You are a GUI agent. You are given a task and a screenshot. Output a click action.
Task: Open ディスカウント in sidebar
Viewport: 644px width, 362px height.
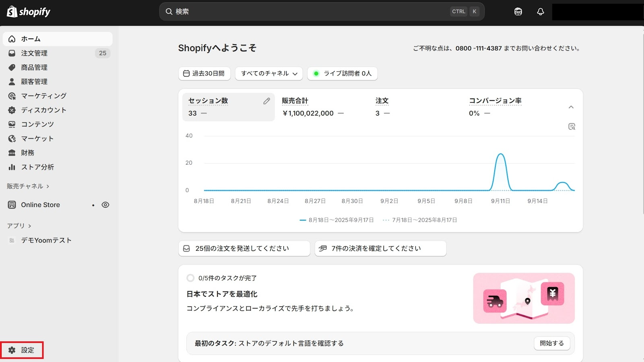pyautogui.click(x=58, y=110)
